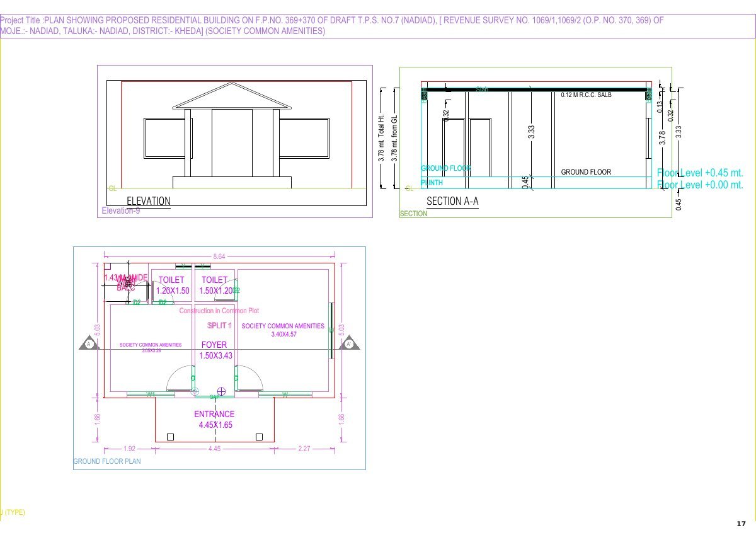
Task: Click the Floor Level +0.45 mt. annotation
Action: pos(700,173)
